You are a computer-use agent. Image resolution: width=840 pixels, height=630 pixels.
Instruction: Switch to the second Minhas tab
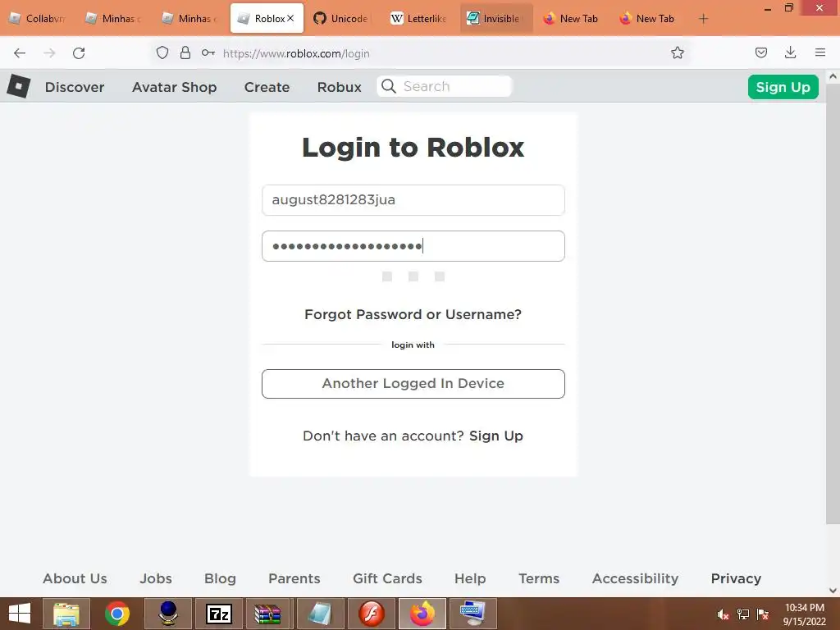[x=189, y=18]
